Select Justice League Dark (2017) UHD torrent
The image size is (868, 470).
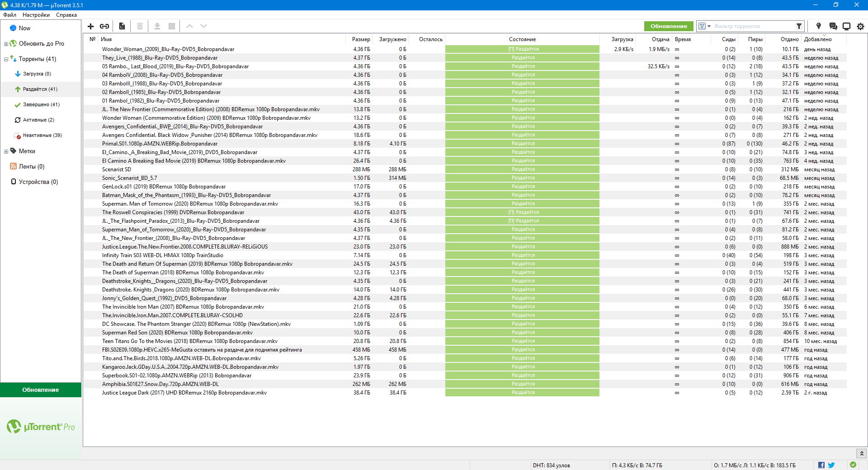click(464, 393)
